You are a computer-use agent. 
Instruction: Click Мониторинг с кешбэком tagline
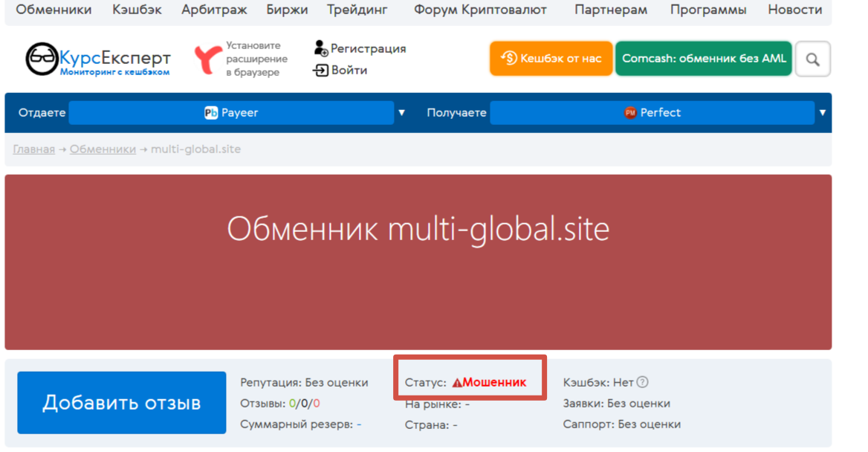coord(114,72)
